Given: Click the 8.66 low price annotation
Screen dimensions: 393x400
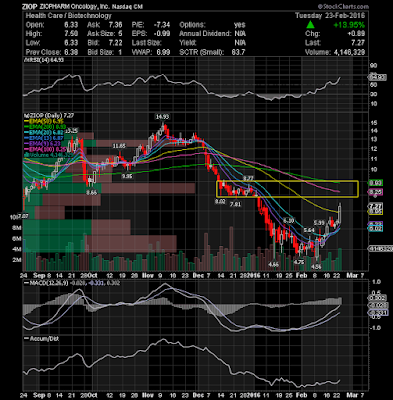Looking at the screenshot, I should point(91,192).
